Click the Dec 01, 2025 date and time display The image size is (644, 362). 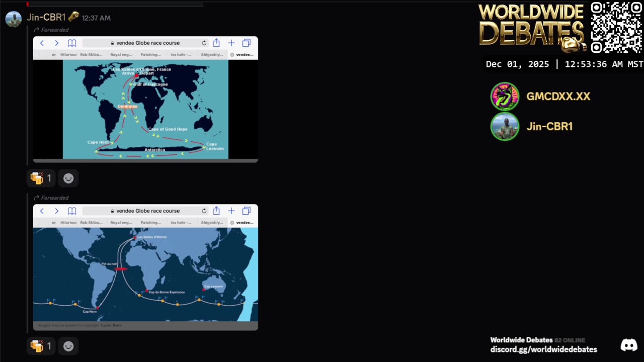click(x=564, y=64)
